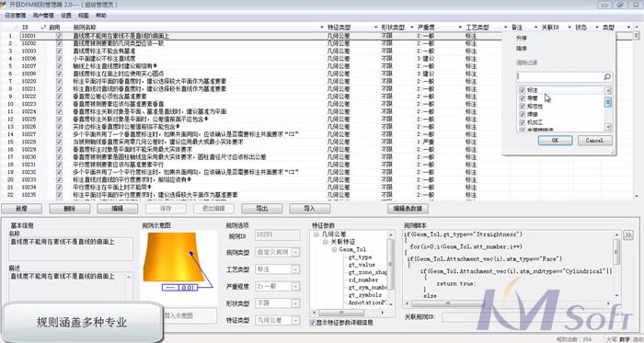644x343 pixels.
Task: Collapse the 关联特征 tree node
Action: [x=325, y=242]
